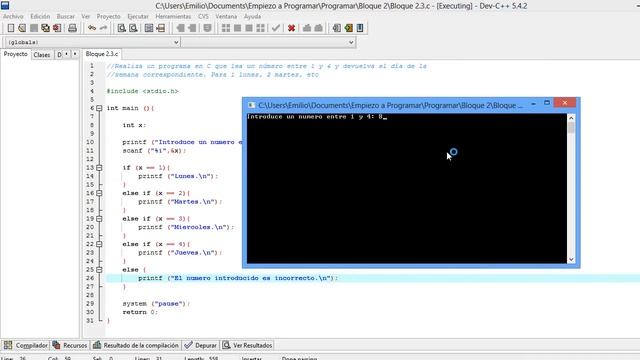The width and height of the screenshot is (640, 360).
Task: Collapse the else-if fold on line 19
Action: [x=99, y=219]
